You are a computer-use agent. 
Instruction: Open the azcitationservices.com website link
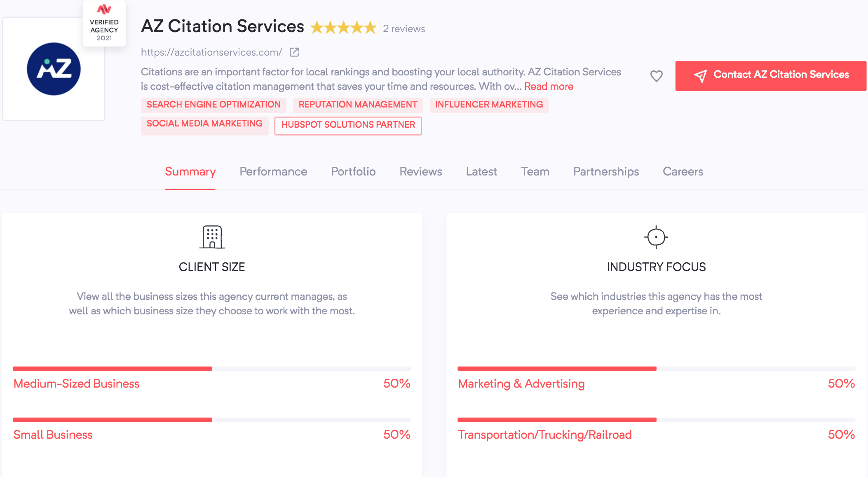click(211, 52)
